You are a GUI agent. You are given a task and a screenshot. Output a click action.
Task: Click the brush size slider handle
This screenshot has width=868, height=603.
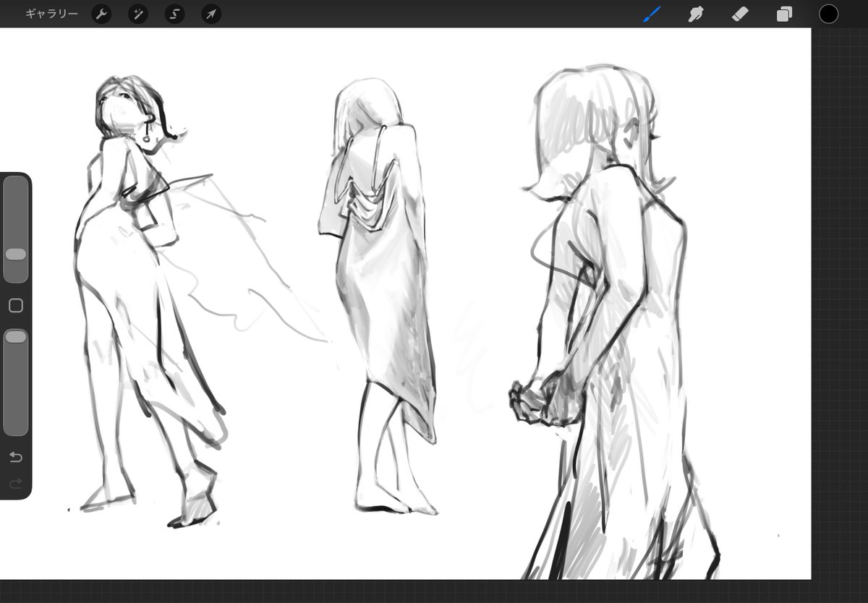click(15, 255)
